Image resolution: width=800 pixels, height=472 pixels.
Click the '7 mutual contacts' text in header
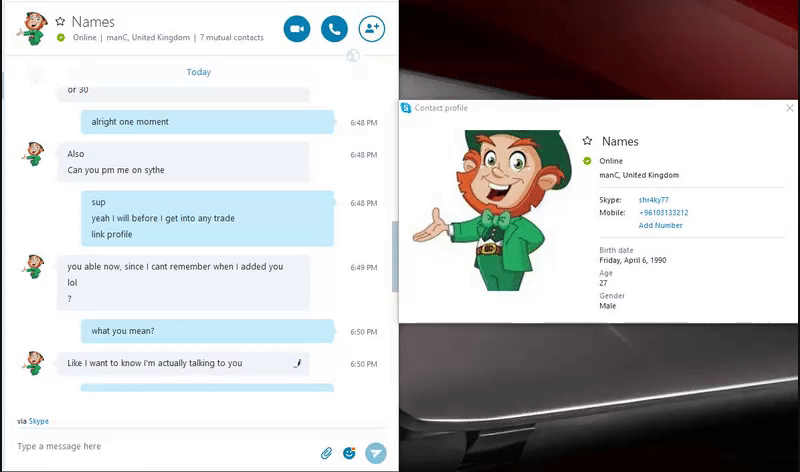[232, 37]
